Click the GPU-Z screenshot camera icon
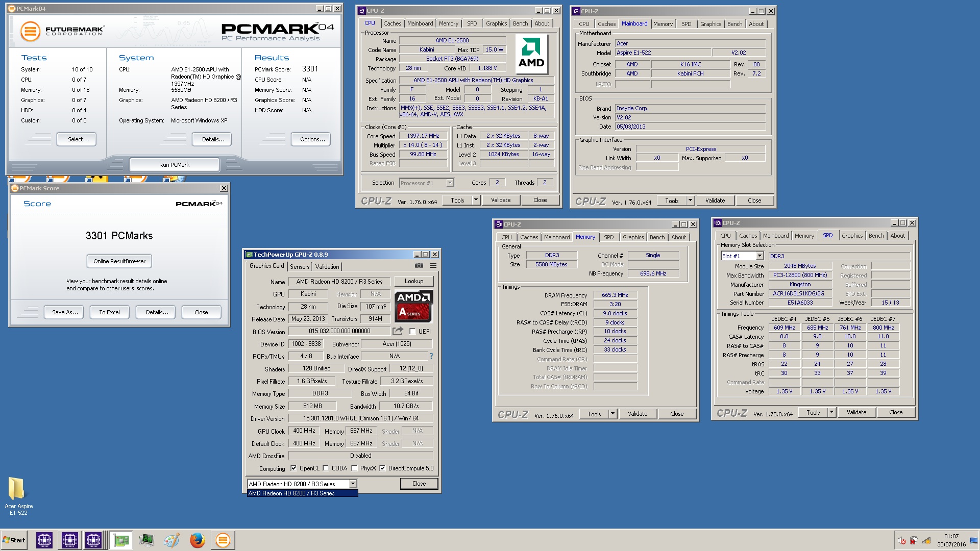 [x=419, y=265]
